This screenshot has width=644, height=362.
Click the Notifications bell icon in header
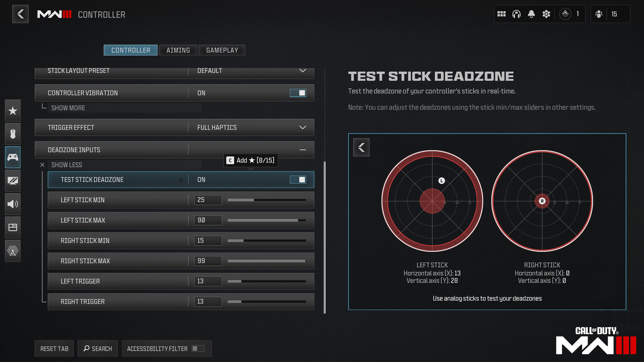pos(531,14)
